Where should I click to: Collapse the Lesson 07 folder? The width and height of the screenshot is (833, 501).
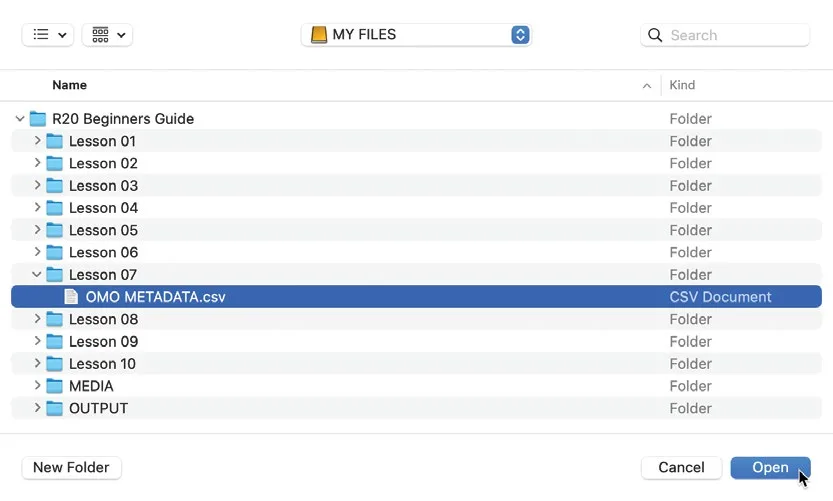(x=37, y=274)
